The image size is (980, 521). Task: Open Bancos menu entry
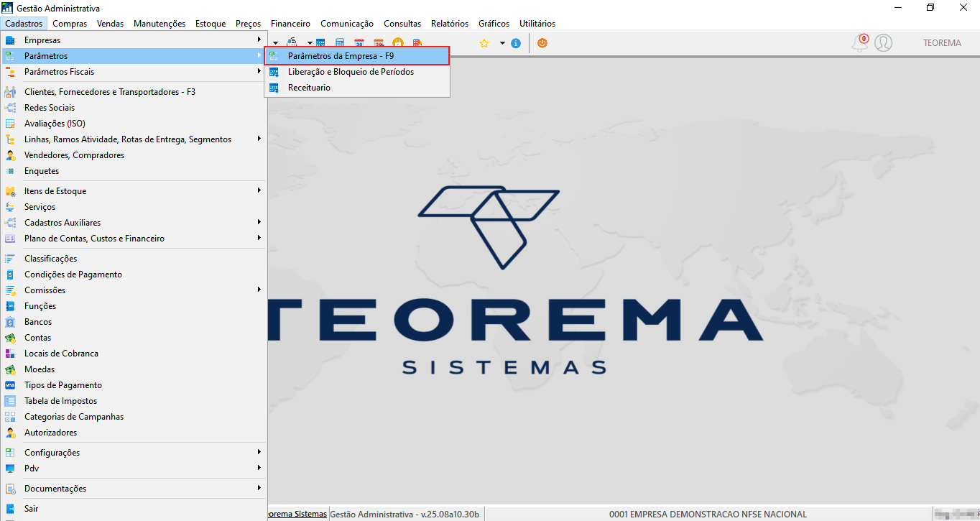point(134,322)
